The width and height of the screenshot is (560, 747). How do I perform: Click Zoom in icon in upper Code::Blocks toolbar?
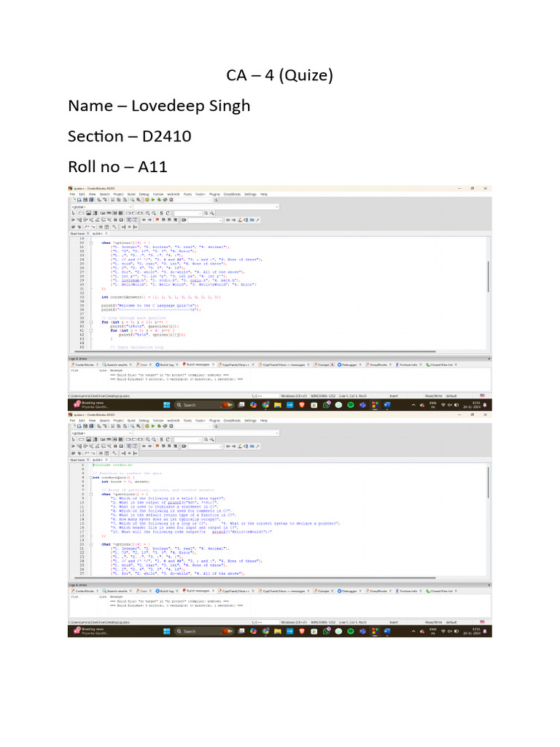pyautogui.click(x=147, y=213)
